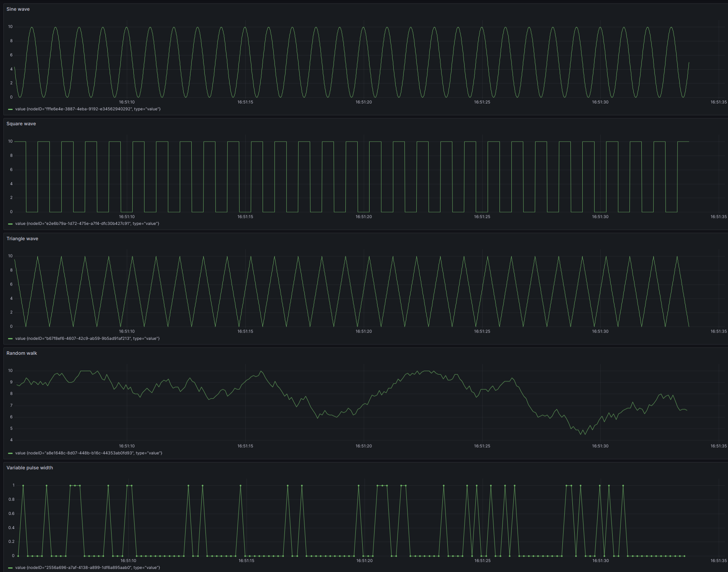Screen dimensions: 728x572
Task: Click the 16:51:20 gridline in Random walk chart
Action: pyautogui.click(x=364, y=402)
